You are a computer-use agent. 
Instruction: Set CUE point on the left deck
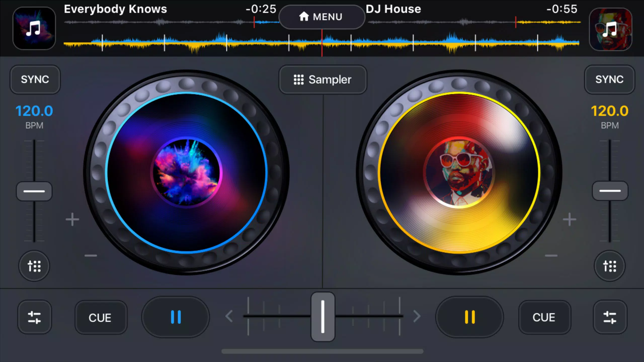(100, 317)
